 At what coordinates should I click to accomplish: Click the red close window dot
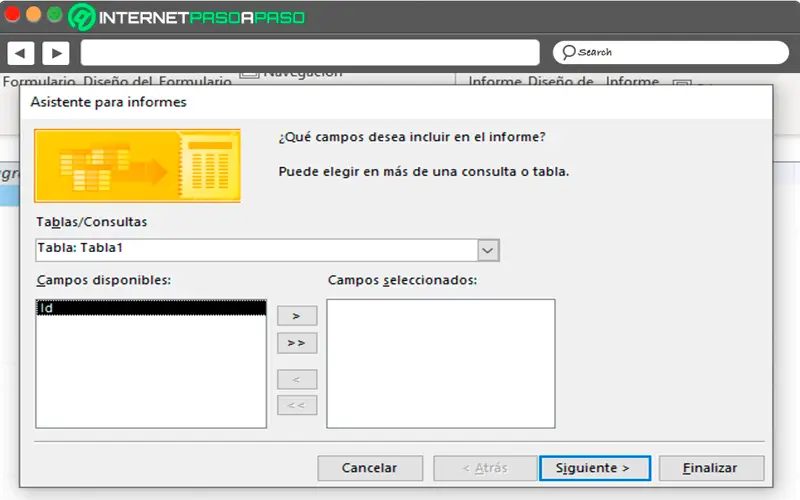pyautogui.click(x=12, y=14)
